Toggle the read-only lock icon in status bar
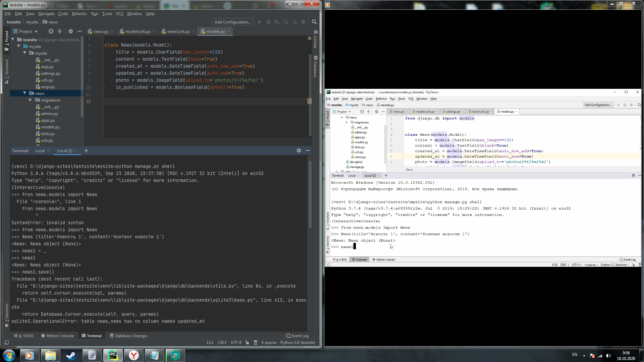This screenshot has width=644, height=362. 247,343
